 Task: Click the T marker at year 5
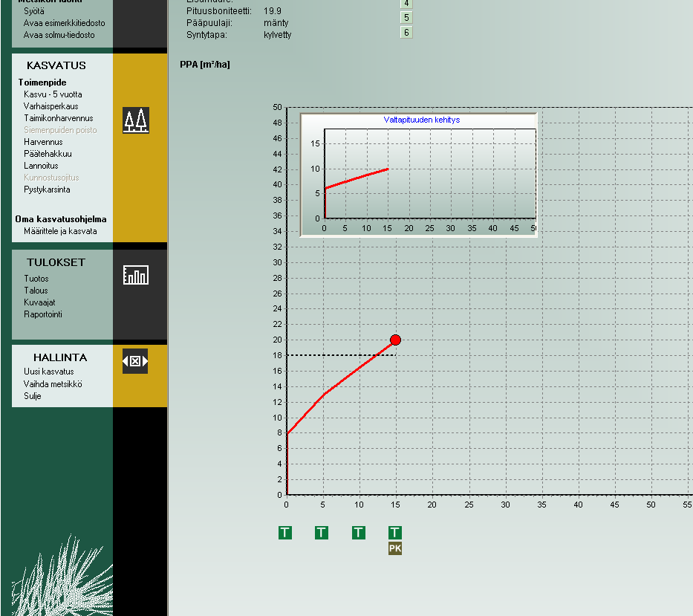point(322,533)
